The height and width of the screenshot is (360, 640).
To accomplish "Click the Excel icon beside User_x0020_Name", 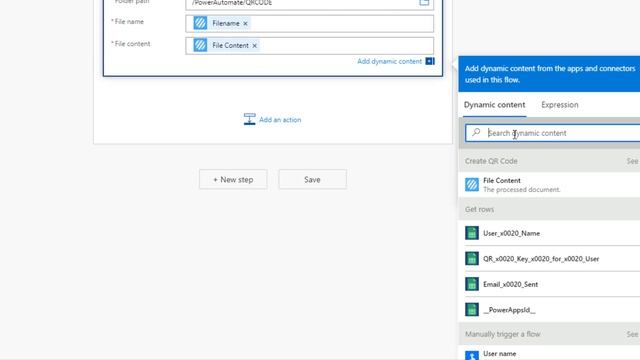I will (x=472, y=233).
